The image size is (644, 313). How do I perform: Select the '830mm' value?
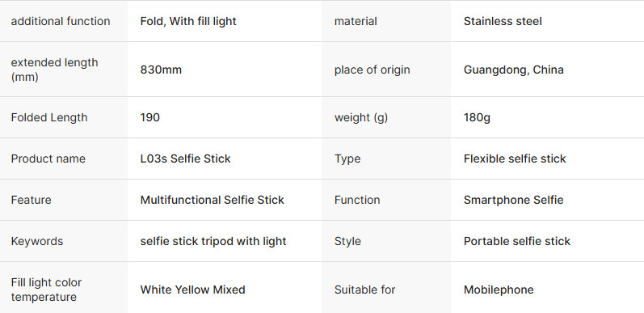(161, 70)
